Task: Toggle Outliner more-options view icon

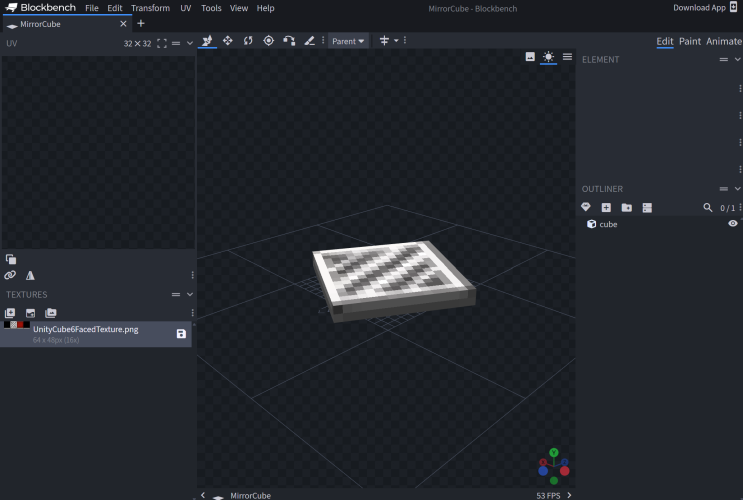Action: 647,208
